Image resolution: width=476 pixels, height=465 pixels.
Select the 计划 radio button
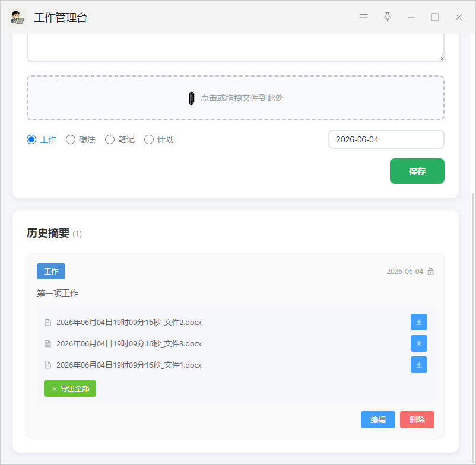(149, 139)
